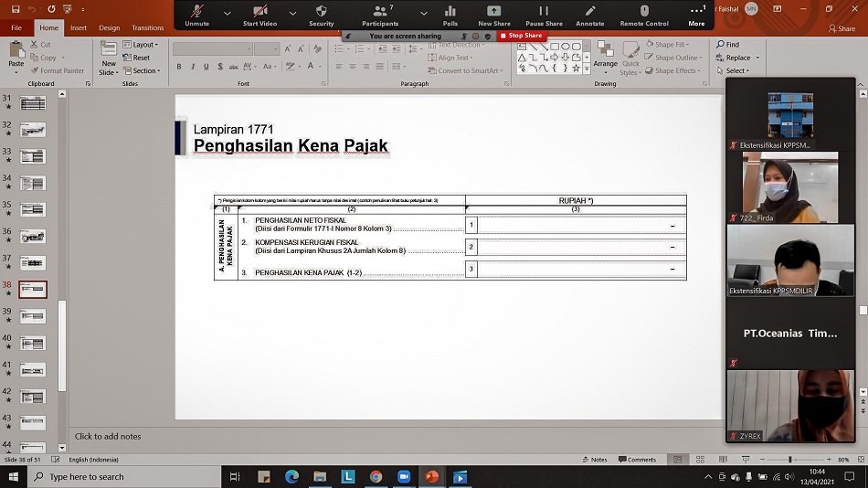The height and width of the screenshot is (488, 868).
Task: Start video from the Zoom toolbar
Action: pyautogui.click(x=259, y=15)
